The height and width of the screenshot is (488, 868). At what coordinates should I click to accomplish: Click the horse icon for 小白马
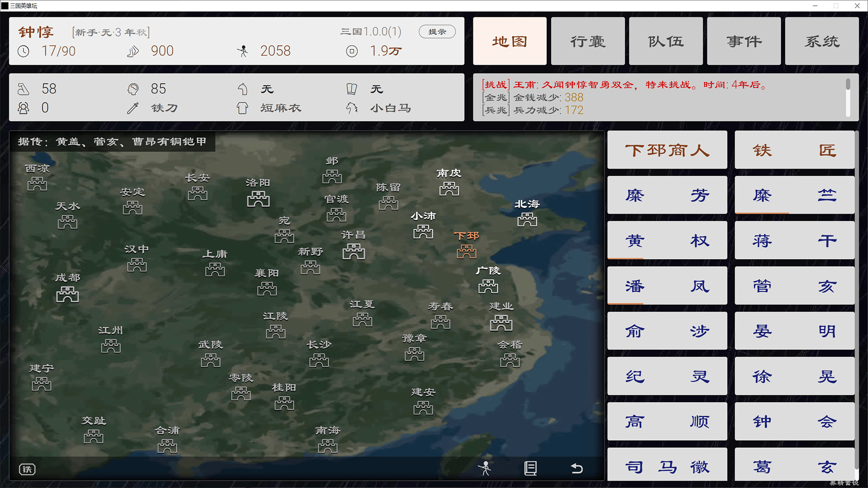352,108
